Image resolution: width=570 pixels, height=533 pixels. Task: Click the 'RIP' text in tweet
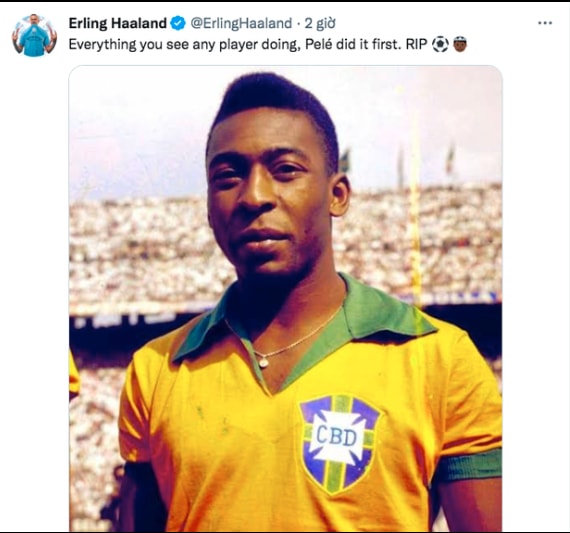(416, 44)
